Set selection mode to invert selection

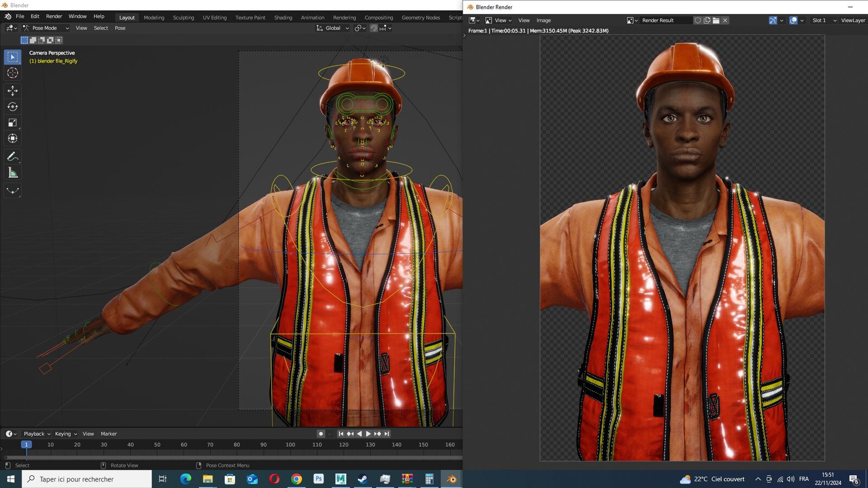click(50, 40)
